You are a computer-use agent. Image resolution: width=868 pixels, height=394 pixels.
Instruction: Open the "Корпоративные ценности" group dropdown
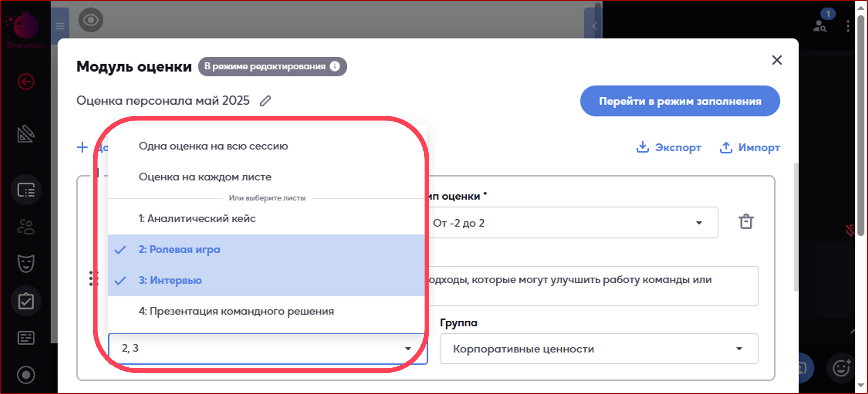(739, 349)
